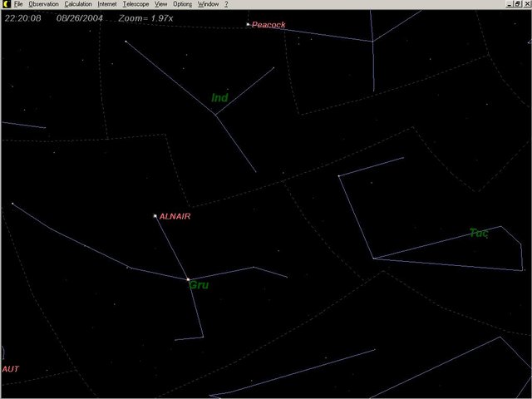Screen dimensions: 532x399
Task: Open the File menu
Action: [17, 4]
